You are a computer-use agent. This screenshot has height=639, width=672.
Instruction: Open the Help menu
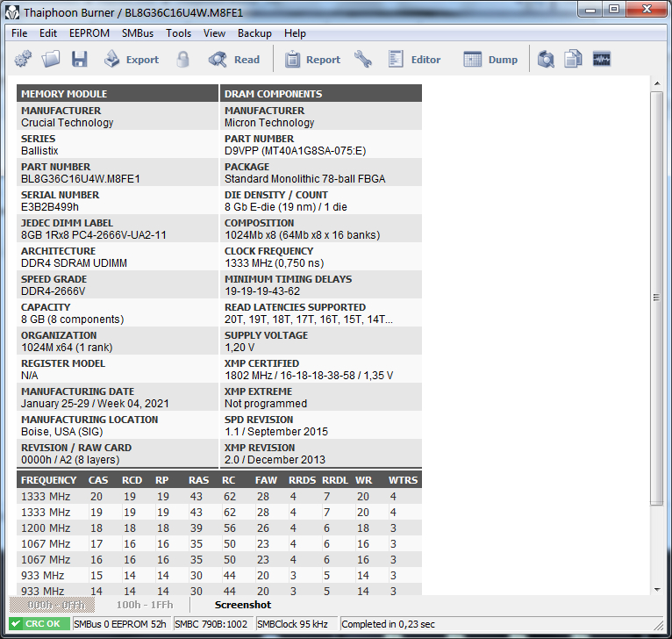tap(295, 33)
